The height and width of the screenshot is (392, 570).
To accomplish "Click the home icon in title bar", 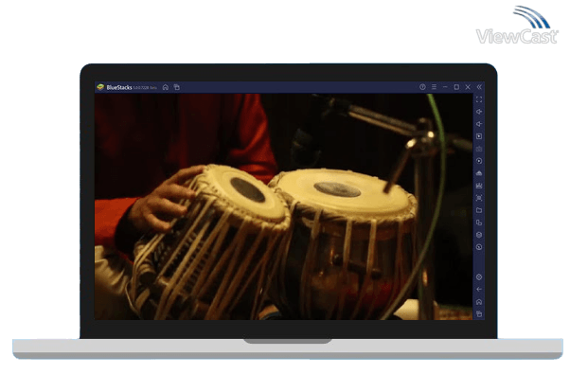I will (x=165, y=87).
